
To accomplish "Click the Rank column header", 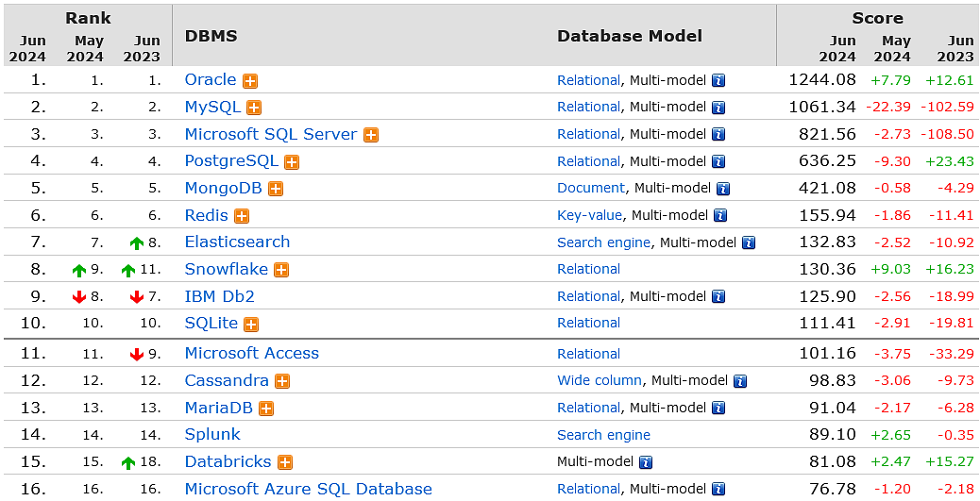I will [88, 18].
